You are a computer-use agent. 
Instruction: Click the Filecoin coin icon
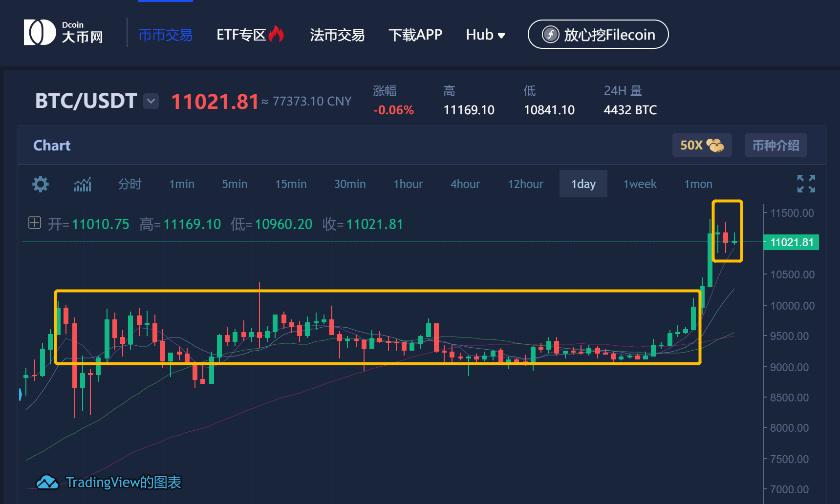click(550, 35)
